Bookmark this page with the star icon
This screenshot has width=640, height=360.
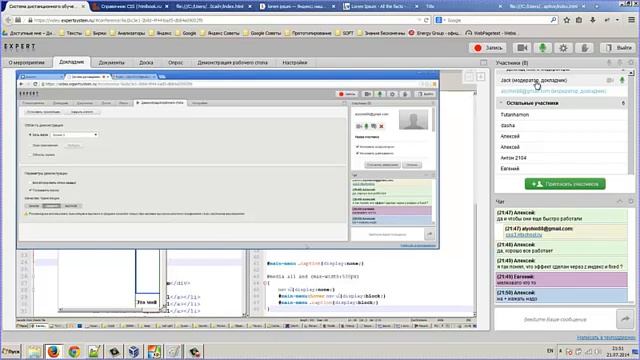(x=567, y=20)
